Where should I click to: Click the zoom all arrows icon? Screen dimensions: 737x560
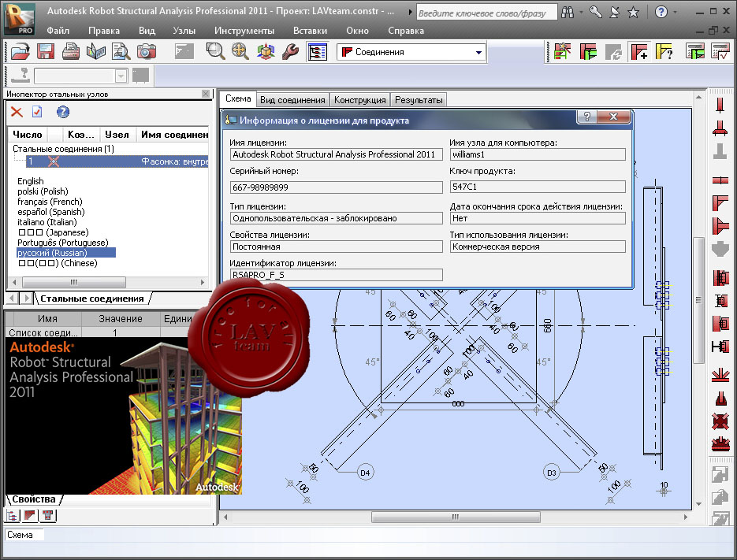tap(240, 51)
